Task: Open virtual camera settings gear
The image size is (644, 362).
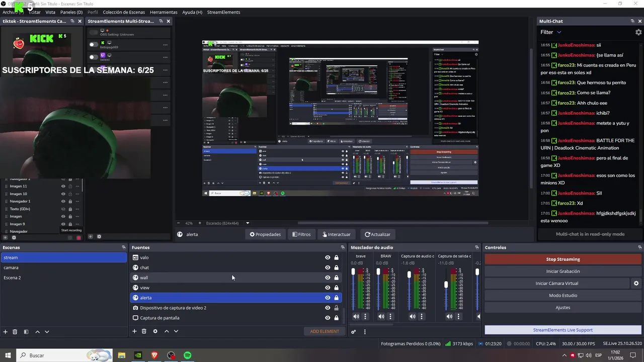Action: coord(636,284)
